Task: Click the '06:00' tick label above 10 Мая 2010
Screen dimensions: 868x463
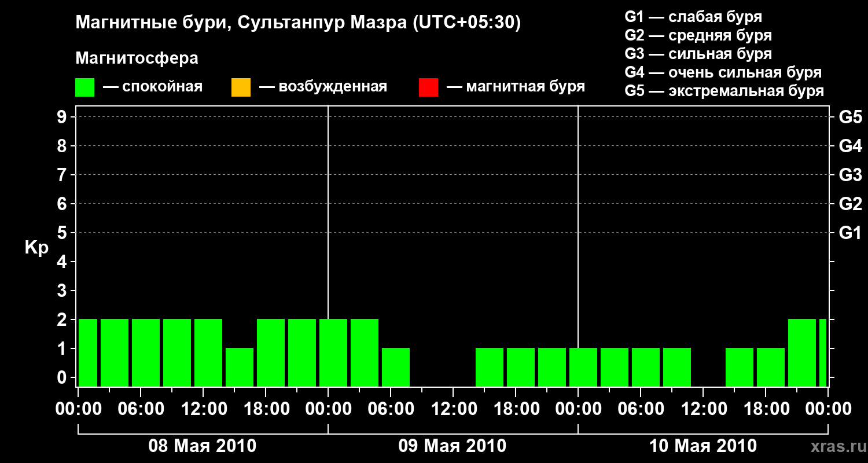Action: pyautogui.click(x=641, y=409)
